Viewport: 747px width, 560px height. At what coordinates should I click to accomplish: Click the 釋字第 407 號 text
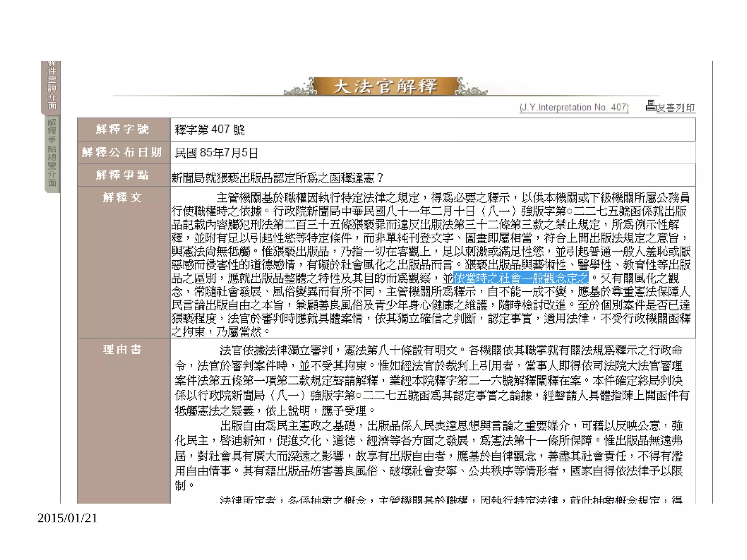tap(210, 130)
